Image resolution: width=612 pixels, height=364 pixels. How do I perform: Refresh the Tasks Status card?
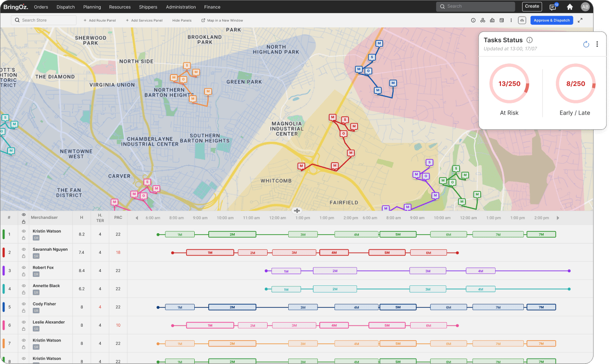point(586,44)
